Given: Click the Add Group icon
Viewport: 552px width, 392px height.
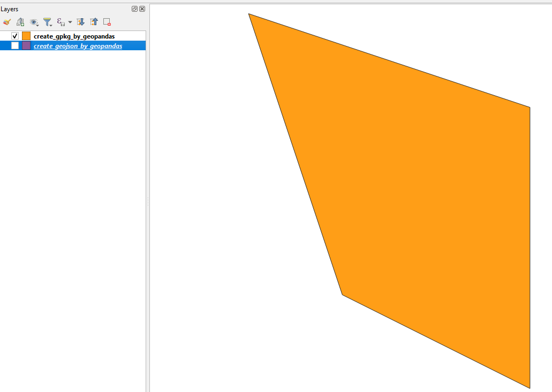Looking at the screenshot, I should (x=20, y=22).
